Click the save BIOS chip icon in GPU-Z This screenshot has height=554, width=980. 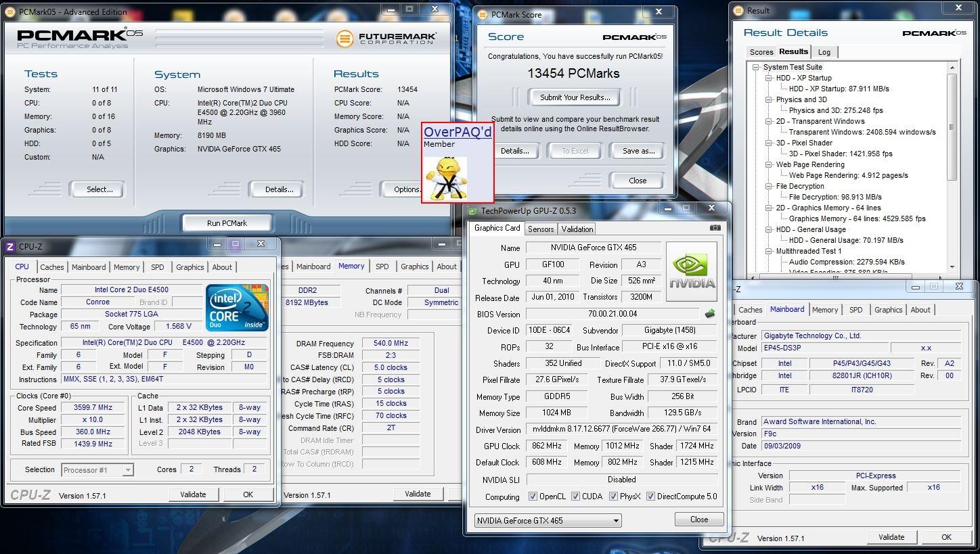coord(710,314)
